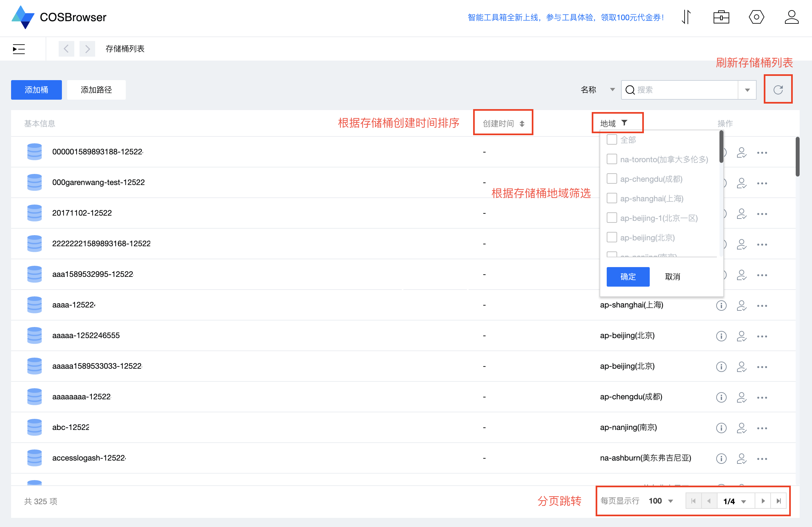
Task: Toggle the sidebar collapse menu icon
Action: 19,49
